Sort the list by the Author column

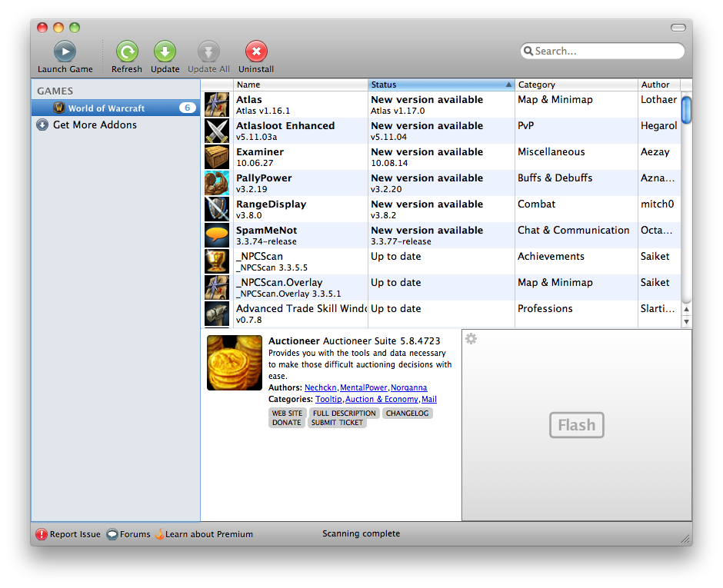click(x=659, y=85)
